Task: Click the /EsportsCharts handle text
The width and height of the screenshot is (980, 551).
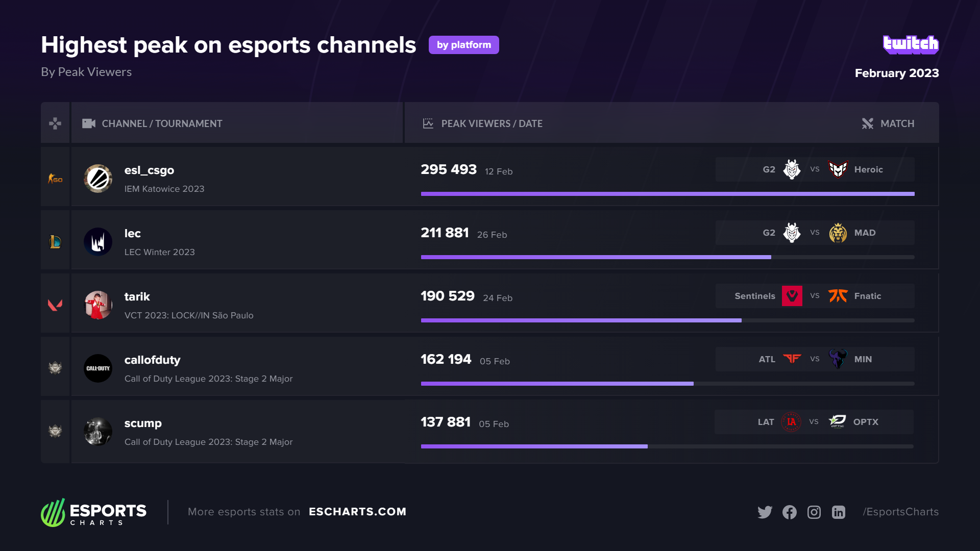Action: [901, 512]
